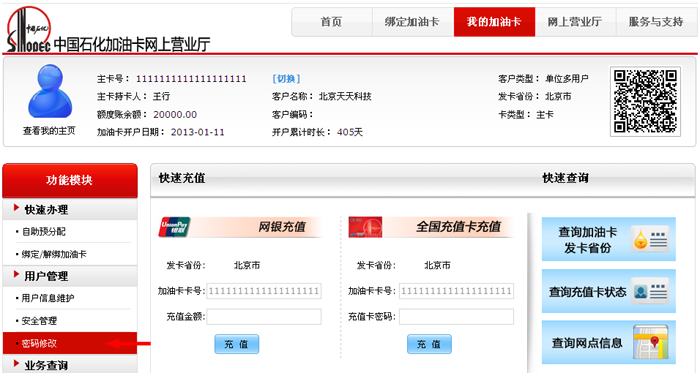Expand the 用户管理 section arrow
This screenshot has height=373, width=700.
click(x=17, y=274)
